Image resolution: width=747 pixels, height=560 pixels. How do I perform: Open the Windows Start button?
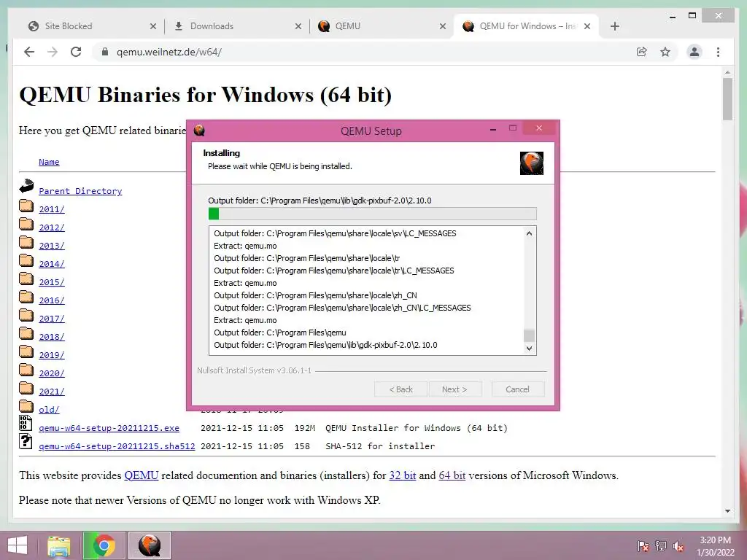point(17,545)
